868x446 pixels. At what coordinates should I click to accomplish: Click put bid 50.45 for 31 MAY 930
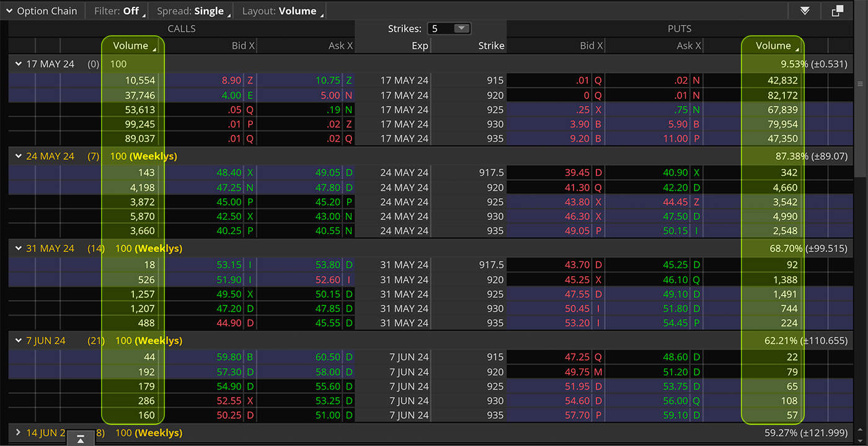tap(578, 308)
